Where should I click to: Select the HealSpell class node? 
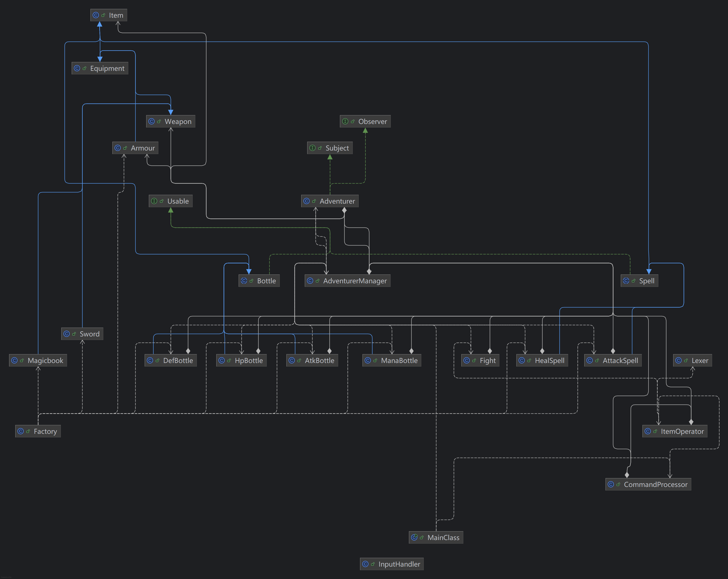[542, 360]
